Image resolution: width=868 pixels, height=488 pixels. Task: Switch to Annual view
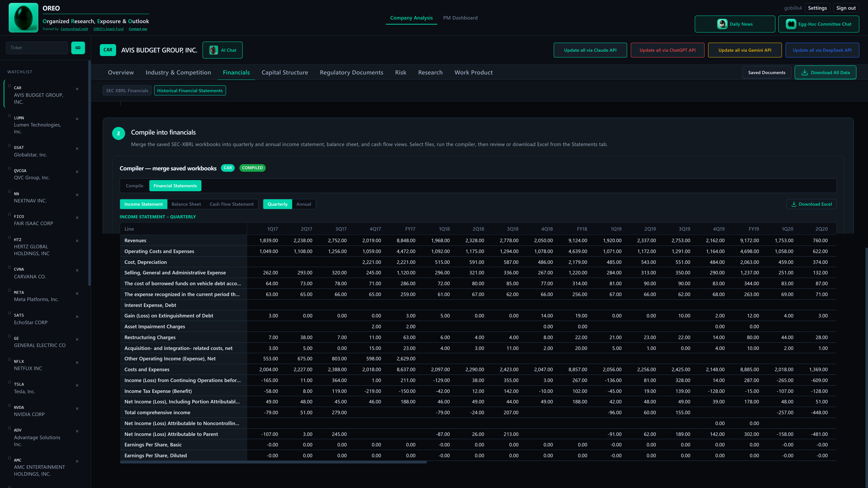(x=304, y=204)
